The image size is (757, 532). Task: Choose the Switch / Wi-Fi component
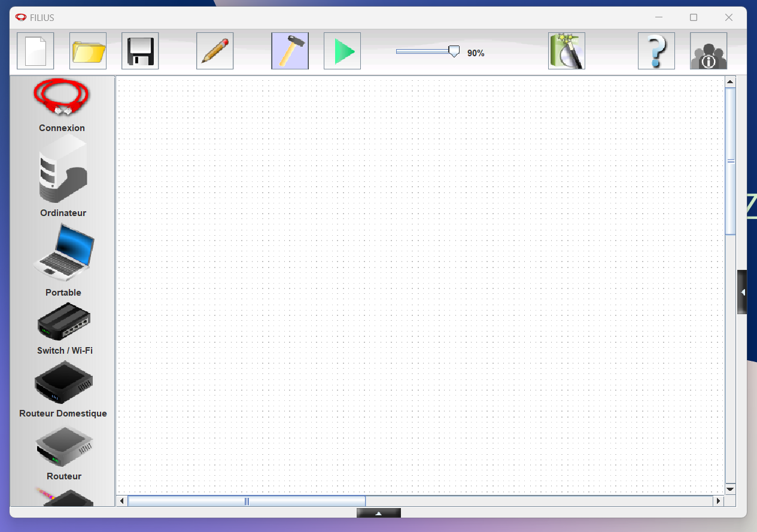coord(64,322)
